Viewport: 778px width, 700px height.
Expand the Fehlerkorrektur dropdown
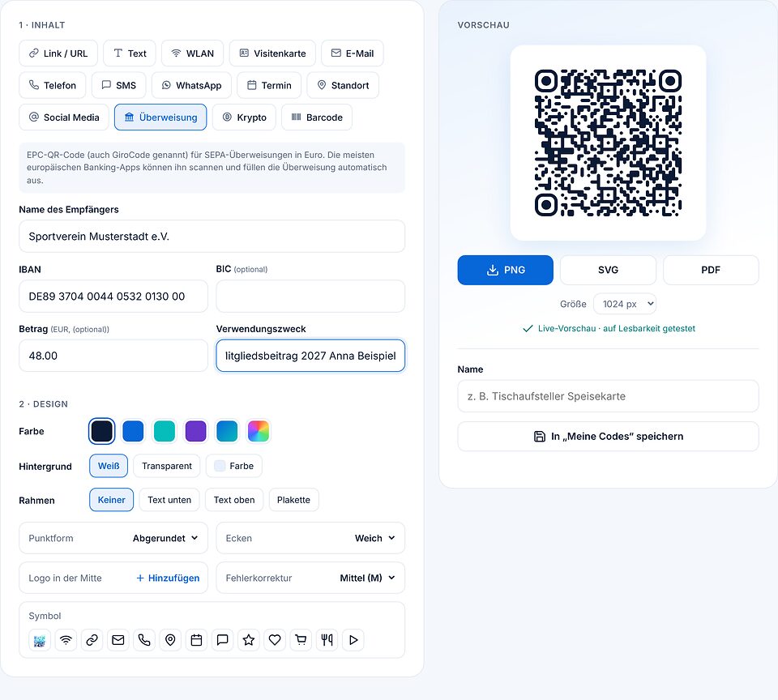click(x=310, y=578)
